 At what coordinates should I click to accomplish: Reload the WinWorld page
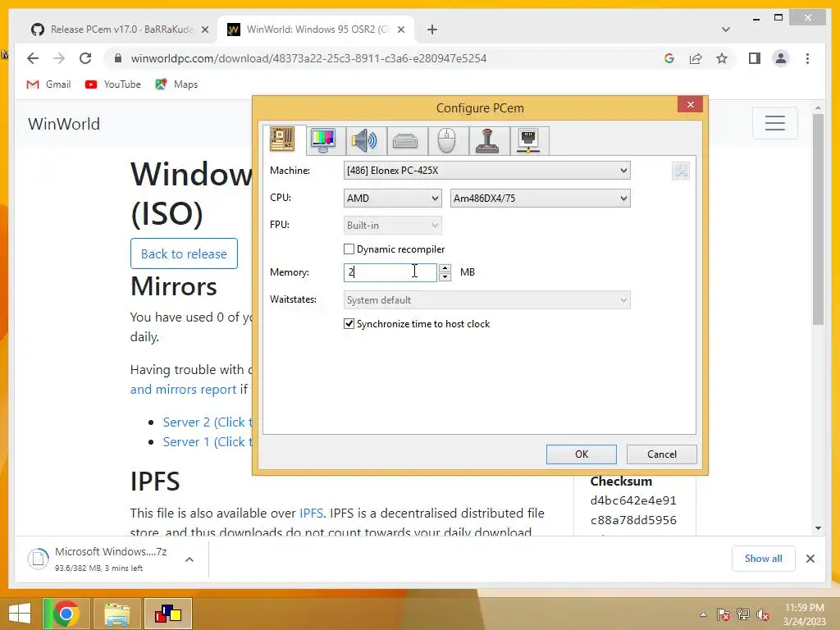pyautogui.click(x=85, y=58)
